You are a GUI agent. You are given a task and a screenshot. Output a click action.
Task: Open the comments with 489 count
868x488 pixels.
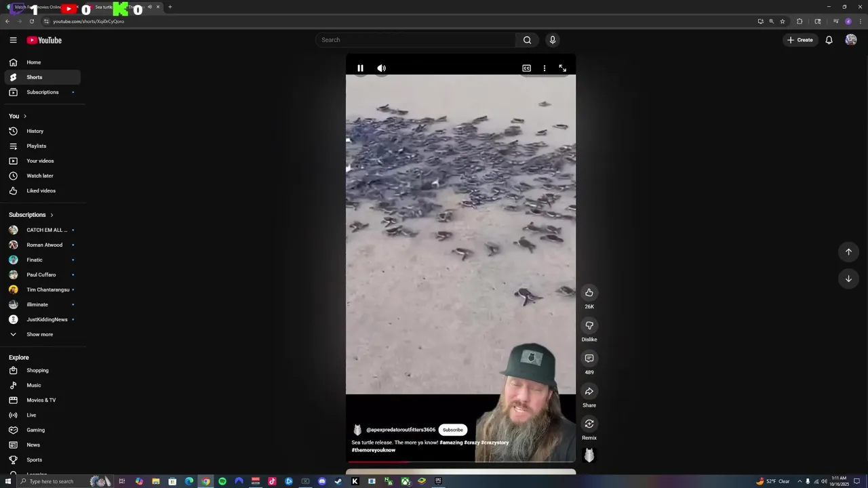click(x=589, y=359)
